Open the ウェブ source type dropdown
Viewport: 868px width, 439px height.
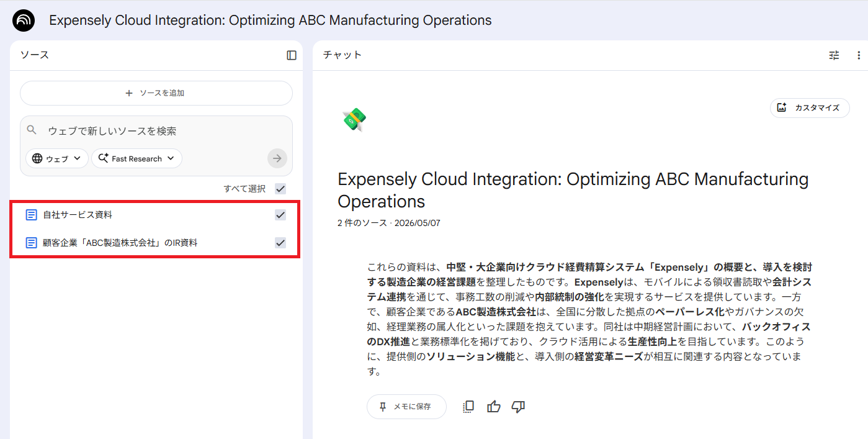coord(57,158)
